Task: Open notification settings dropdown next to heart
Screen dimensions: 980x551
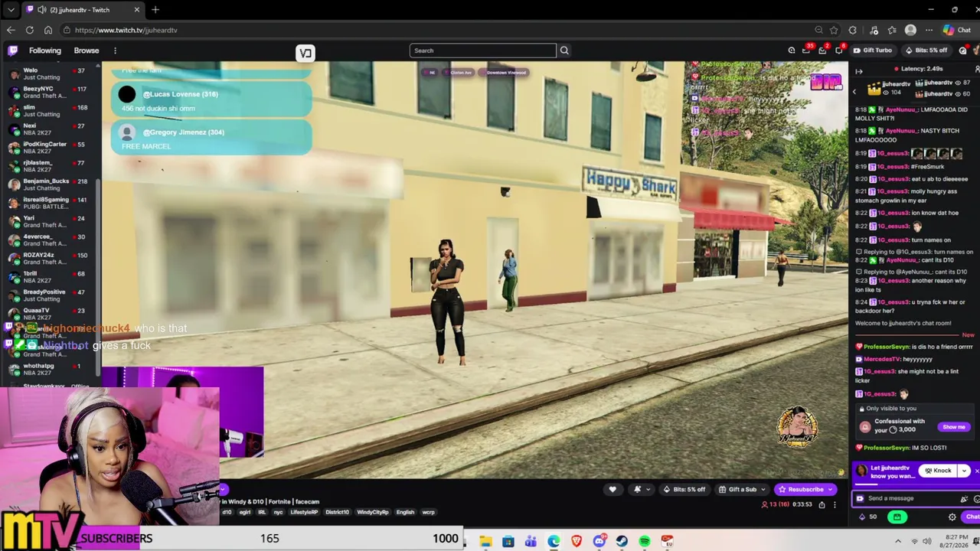Action: 642,490
